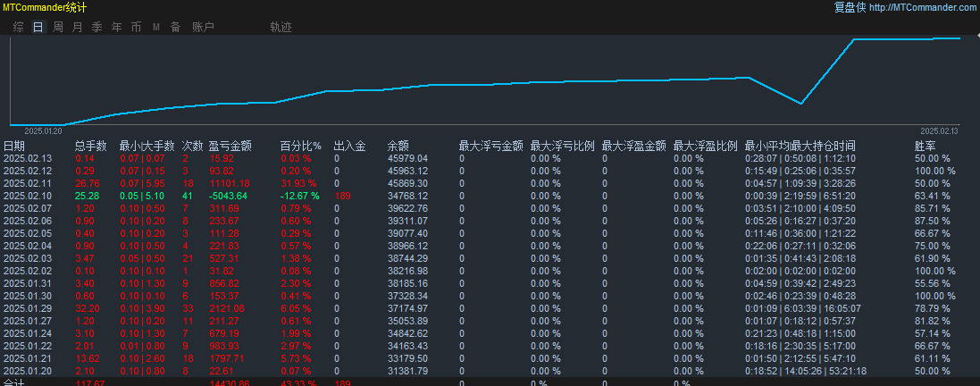
Task: Click the 0.05 | 5.10 lot range cell
Action: (142, 196)
